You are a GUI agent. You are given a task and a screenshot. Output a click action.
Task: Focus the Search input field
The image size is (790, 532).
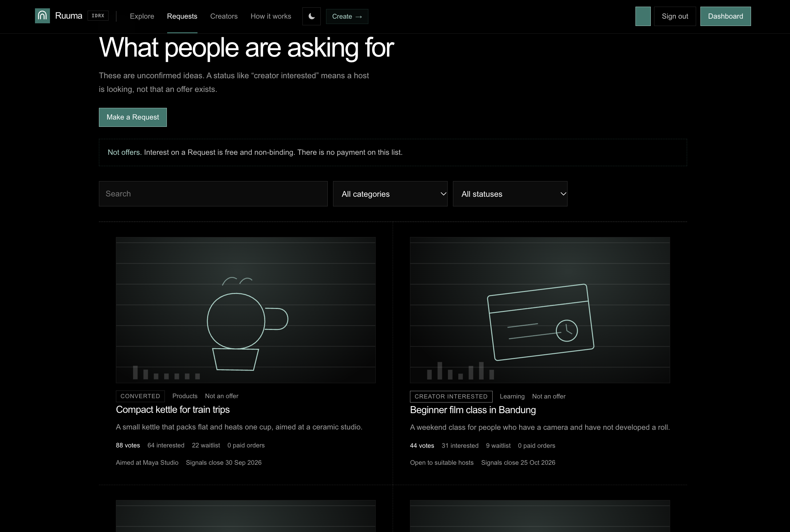click(x=213, y=194)
